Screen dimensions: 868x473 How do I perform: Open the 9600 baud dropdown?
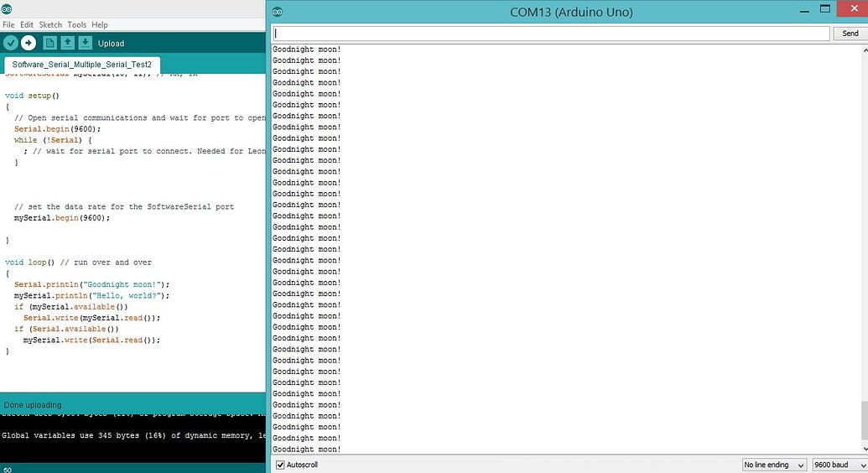(839, 465)
